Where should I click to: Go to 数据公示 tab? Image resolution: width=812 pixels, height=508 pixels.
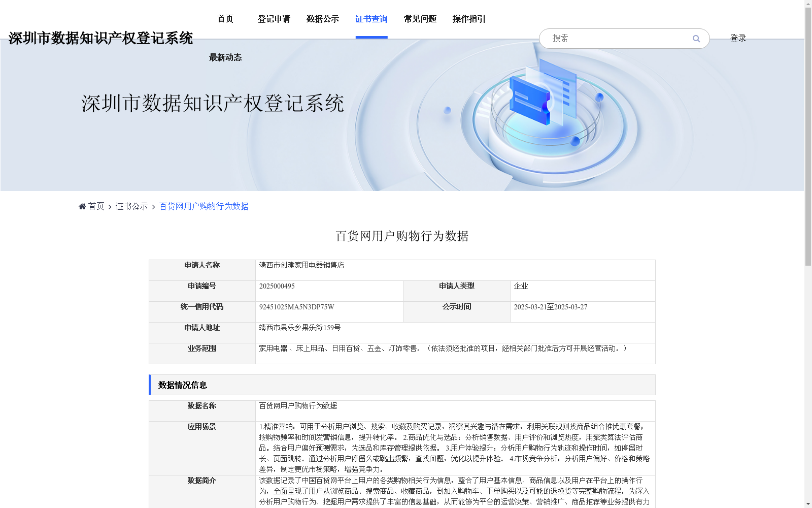click(x=323, y=19)
